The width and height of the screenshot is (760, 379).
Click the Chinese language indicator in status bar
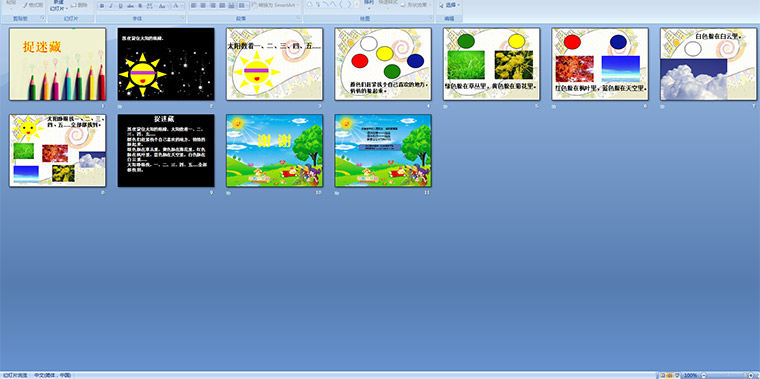tap(52, 375)
